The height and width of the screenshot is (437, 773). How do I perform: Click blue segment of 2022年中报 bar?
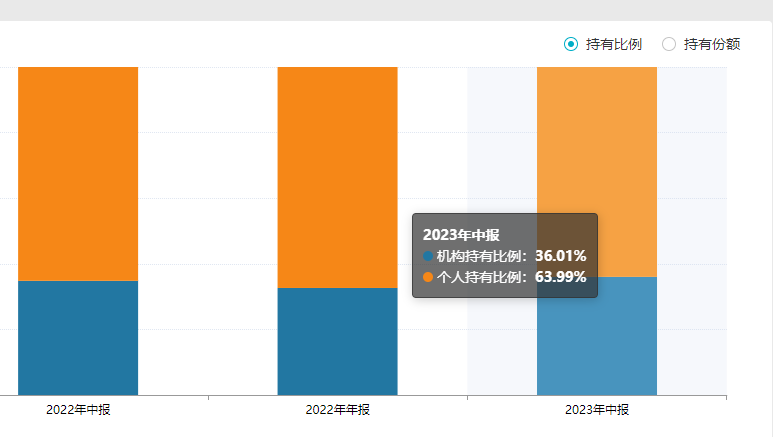click(x=78, y=338)
